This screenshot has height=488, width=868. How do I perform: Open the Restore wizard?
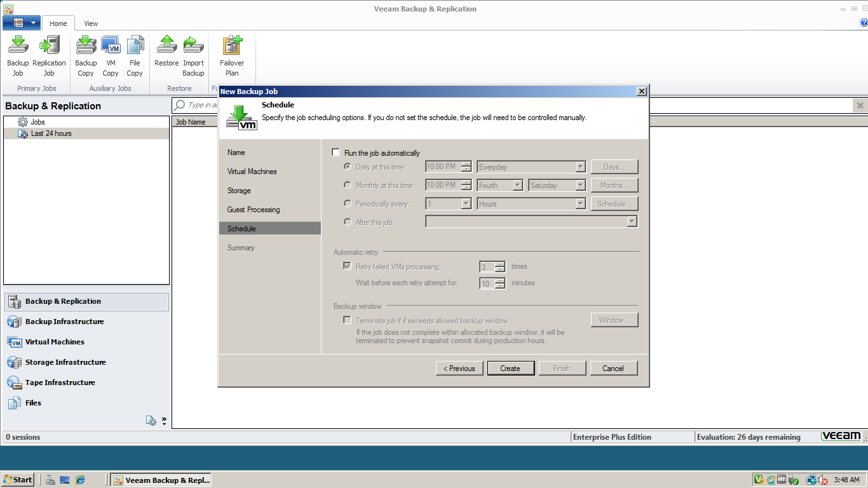pyautogui.click(x=166, y=54)
